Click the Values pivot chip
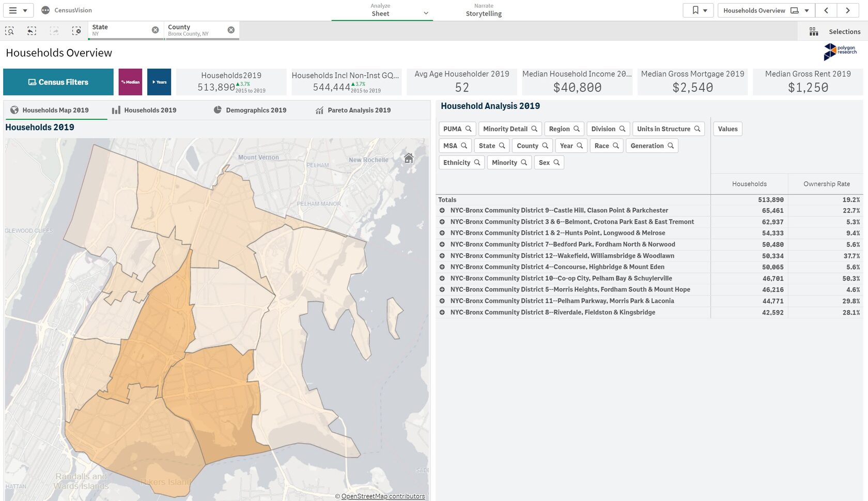This screenshot has width=868, height=501. 727,129
